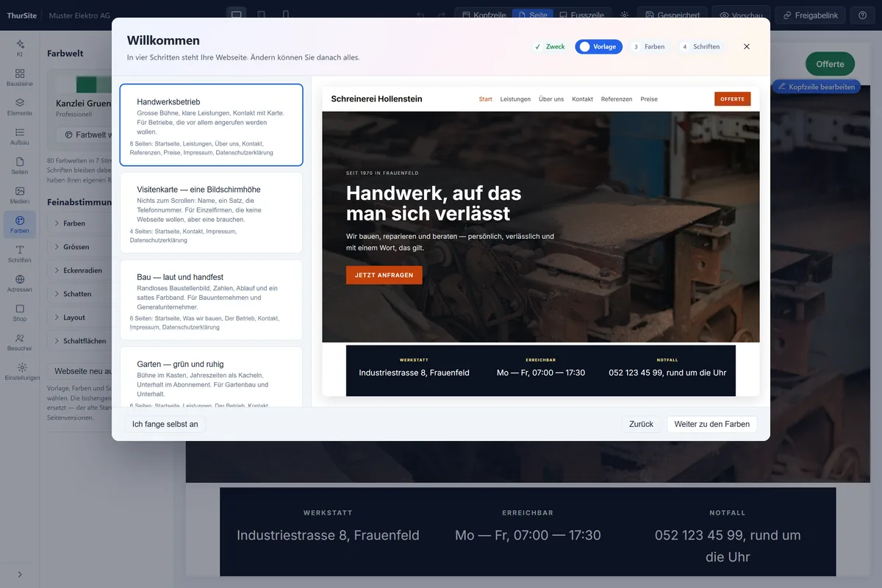Jump to wizard step 4 Schriften
Viewport: 882px width, 588px height.
pyautogui.click(x=700, y=46)
